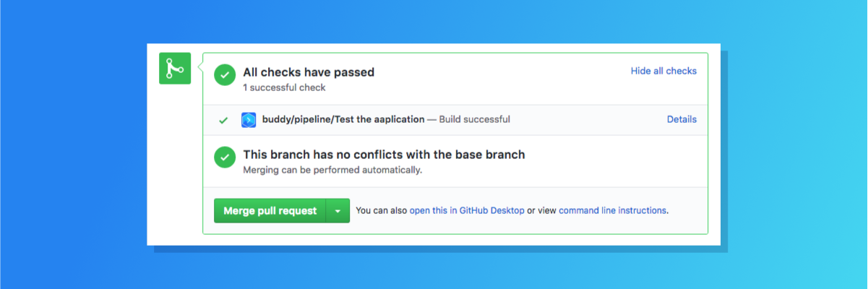The width and height of the screenshot is (868, 289).
Task: Click the no conflicts with base branch heading
Action: tap(384, 155)
